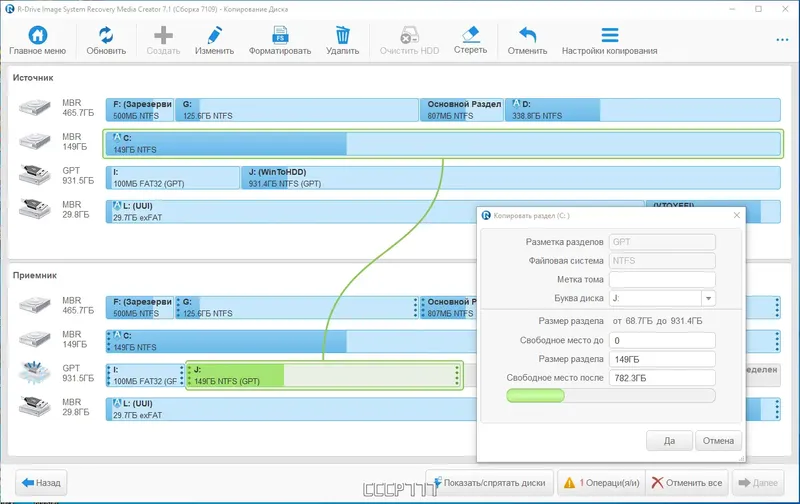The width and height of the screenshot is (800, 504).
Task: Click the 1 Операция(я/и) pending operations button
Action: (x=602, y=483)
